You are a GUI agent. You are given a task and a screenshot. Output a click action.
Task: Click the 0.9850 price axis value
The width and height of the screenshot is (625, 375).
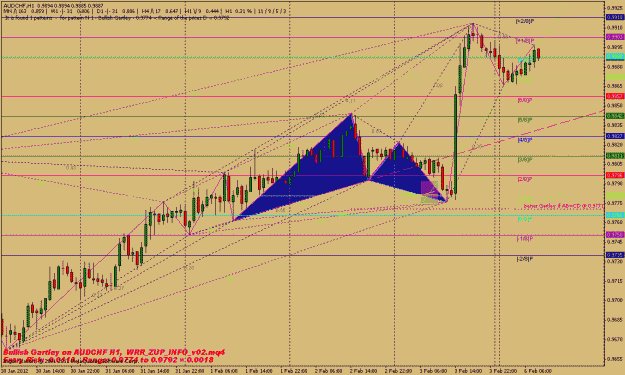(615, 105)
